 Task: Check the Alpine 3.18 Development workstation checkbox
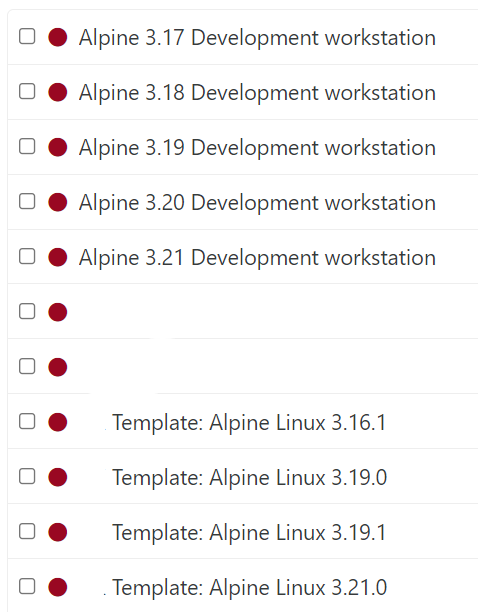(x=27, y=91)
